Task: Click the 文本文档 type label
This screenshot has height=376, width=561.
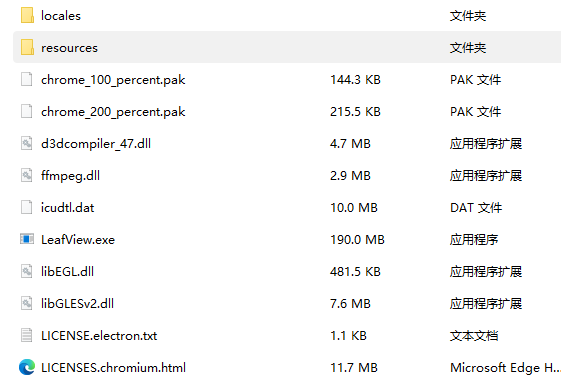Action: coord(474,336)
